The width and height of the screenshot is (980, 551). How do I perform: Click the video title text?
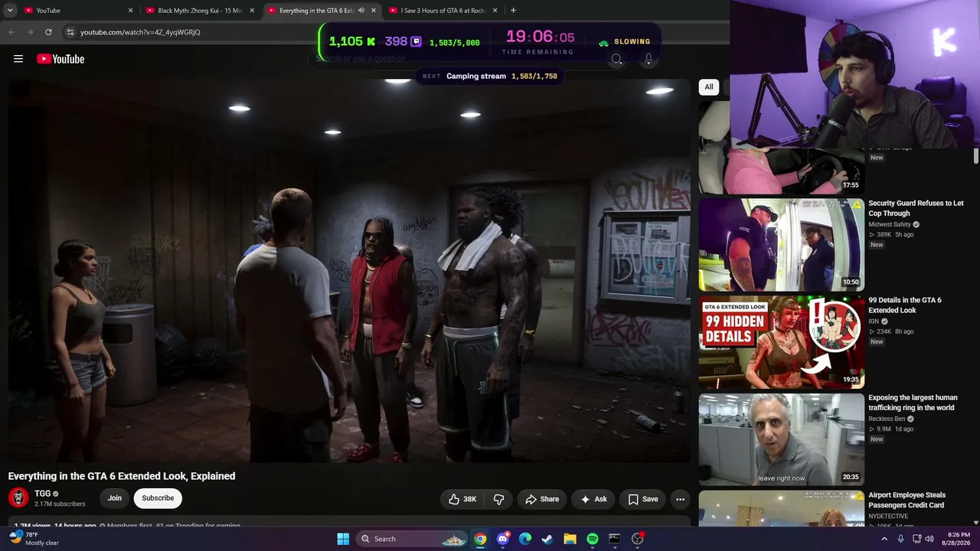[122, 476]
